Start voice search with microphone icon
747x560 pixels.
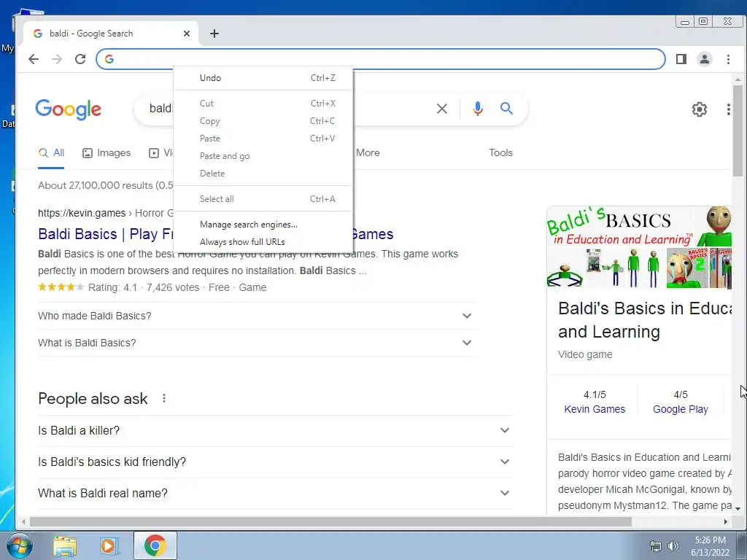[x=477, y=109]
